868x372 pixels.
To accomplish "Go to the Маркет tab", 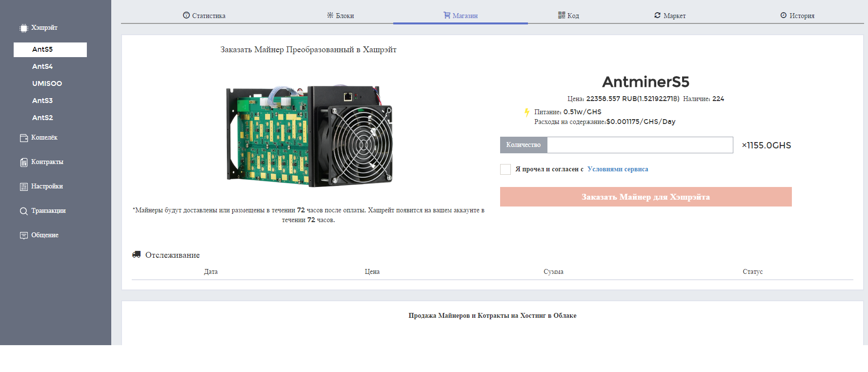I will [670, 16].
